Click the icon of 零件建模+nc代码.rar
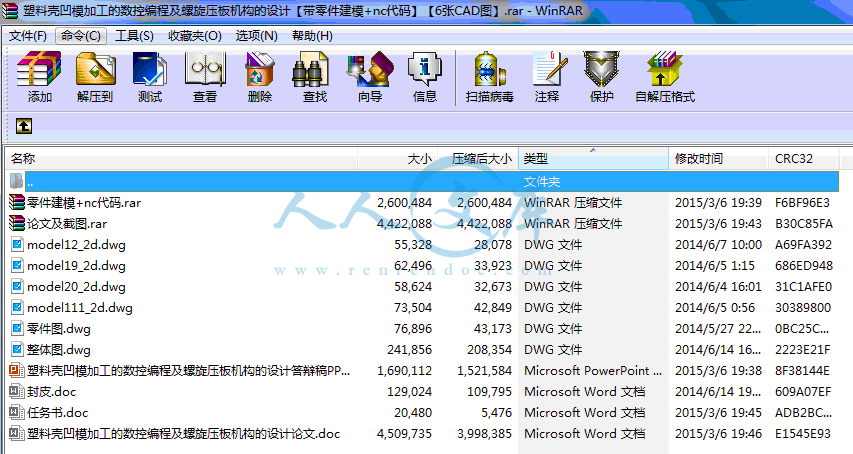This screenshot has width=853, height=454. [17, 202]
